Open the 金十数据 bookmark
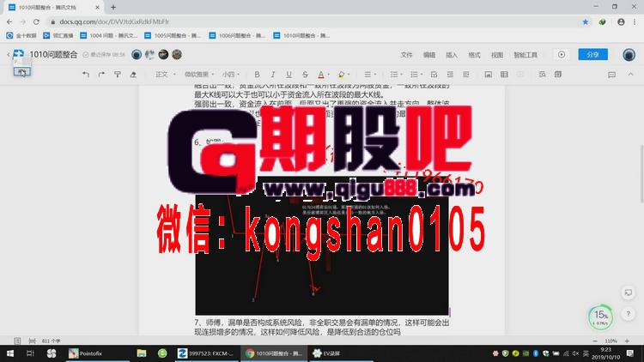Image resolution: width=644 pixels, height=362 pixels. (21, 36)
